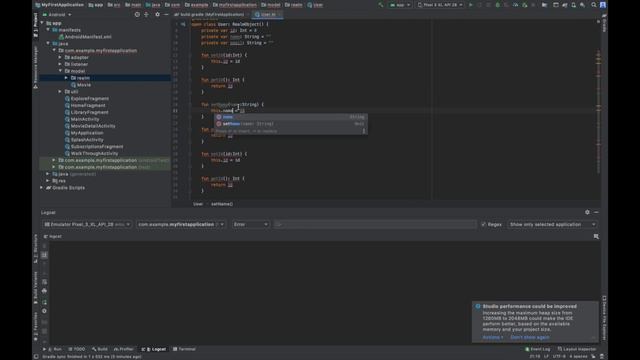Hide the Project panel with minus icon
This screenshot has width=640, height=360.
tap(166, 14)
